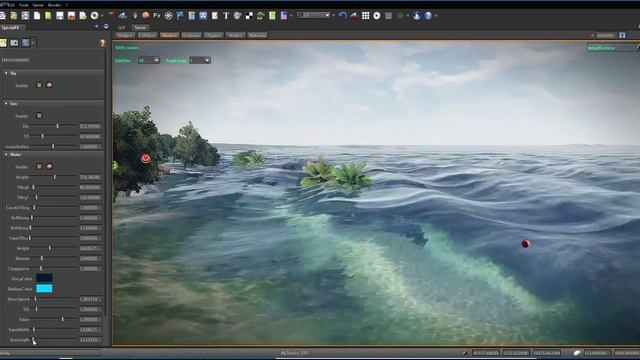Screen dimensions: 640x360
Task: Click the shallow cyan color swatch
Action: 44,289
